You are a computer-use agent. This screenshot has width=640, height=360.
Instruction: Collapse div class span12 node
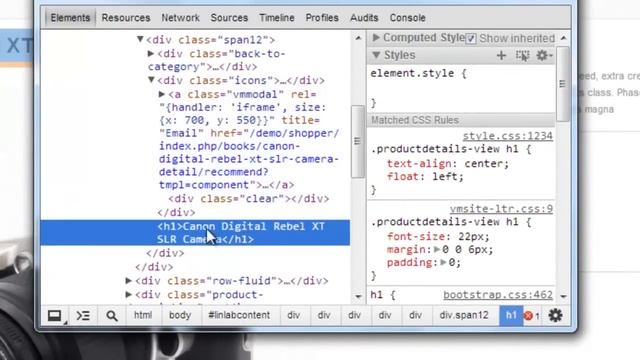(x=140, y=39)
